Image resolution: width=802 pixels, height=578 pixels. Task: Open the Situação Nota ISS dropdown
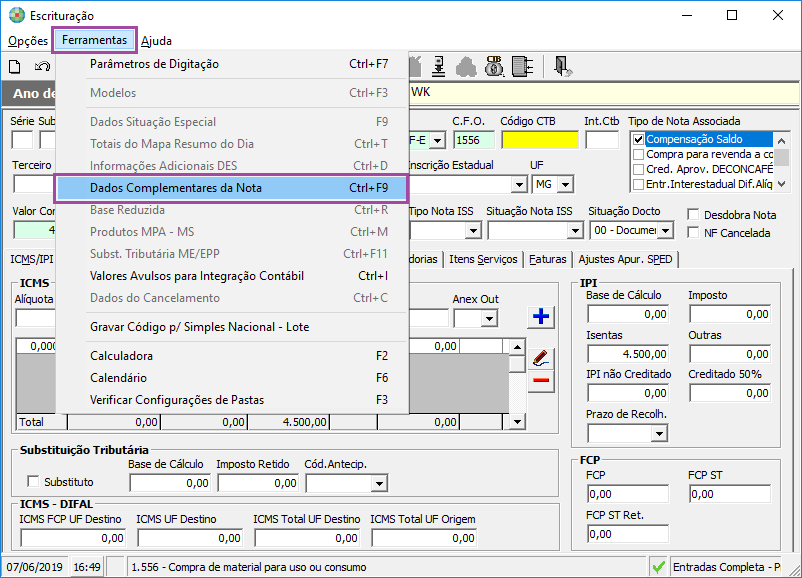coord(575,231)
